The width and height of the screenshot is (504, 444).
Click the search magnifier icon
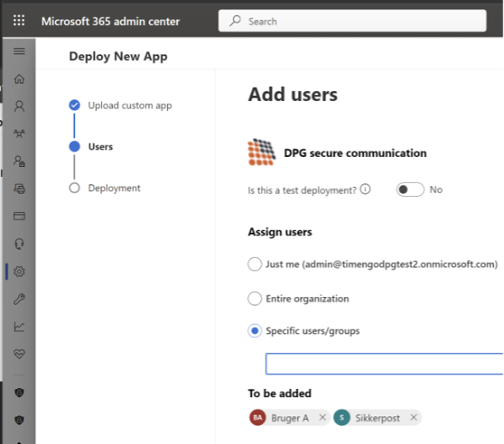tap(235, 21)
